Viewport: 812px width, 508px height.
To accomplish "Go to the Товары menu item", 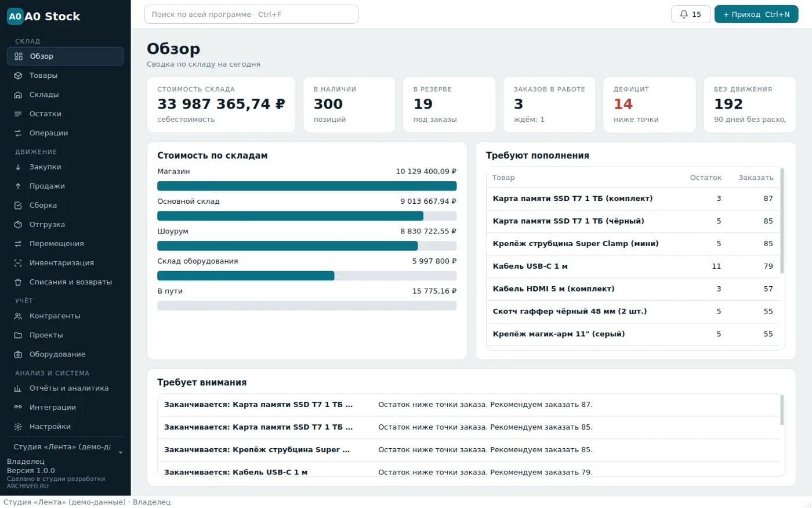I will pyautogui.click(x=43, y=75).
